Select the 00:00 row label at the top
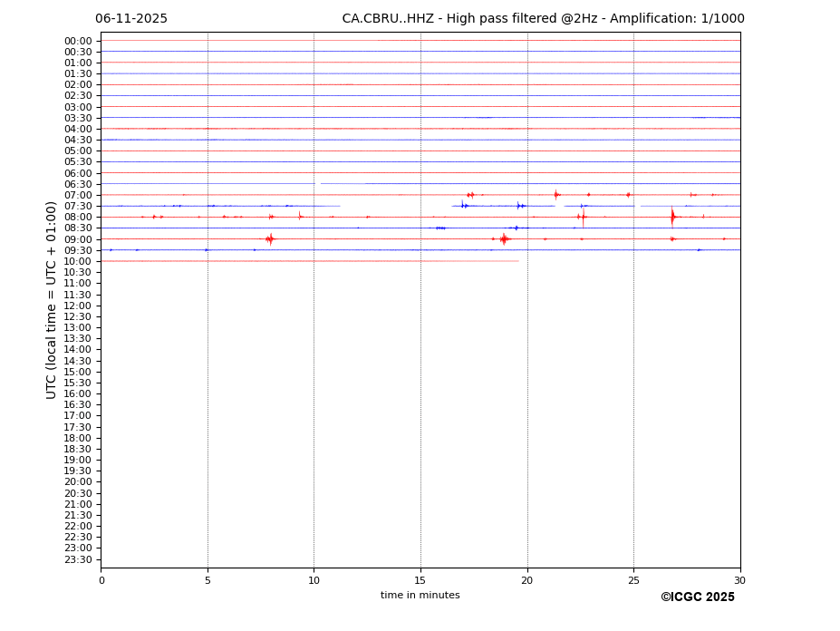The height and width of the screenshot is (631, 840). coord(78,41)
